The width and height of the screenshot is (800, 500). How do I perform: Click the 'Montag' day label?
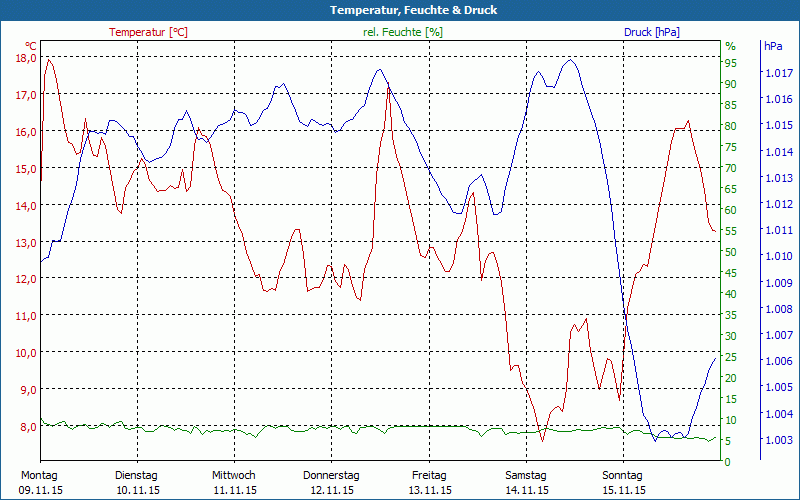(39, 476)
